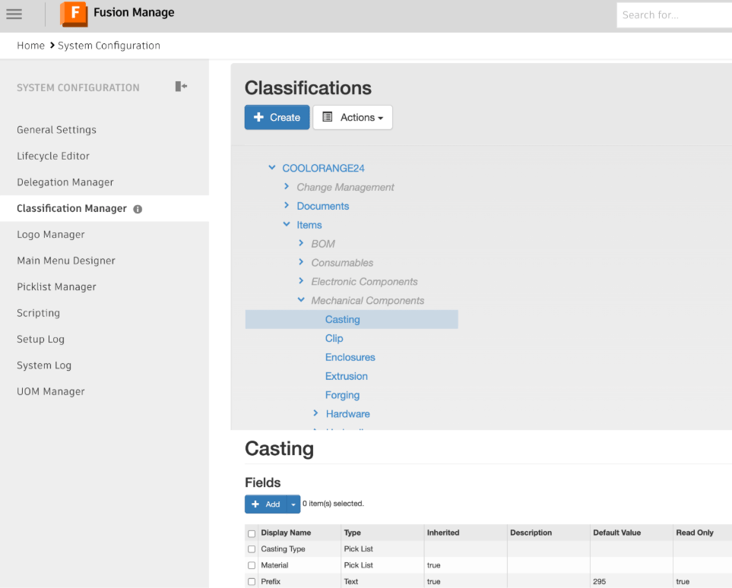
Task: Collapse the Items tree node
Action: 287,224
